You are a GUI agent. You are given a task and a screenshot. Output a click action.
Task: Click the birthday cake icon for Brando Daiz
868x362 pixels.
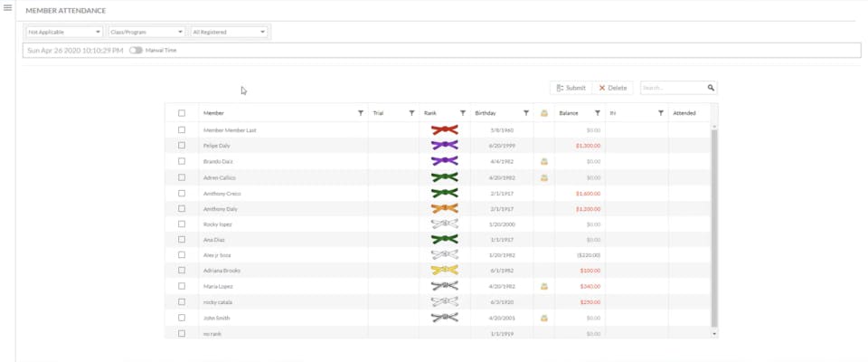[x=544, y=161]
